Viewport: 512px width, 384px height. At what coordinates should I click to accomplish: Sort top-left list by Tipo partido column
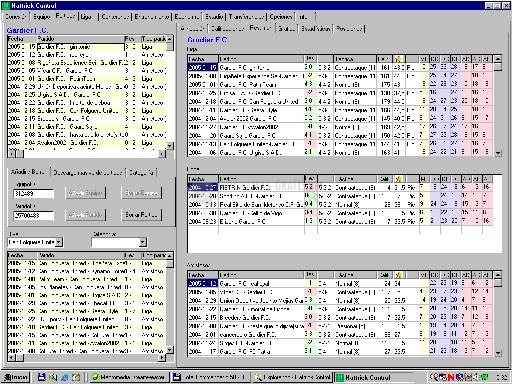click(x=153, y=39)
